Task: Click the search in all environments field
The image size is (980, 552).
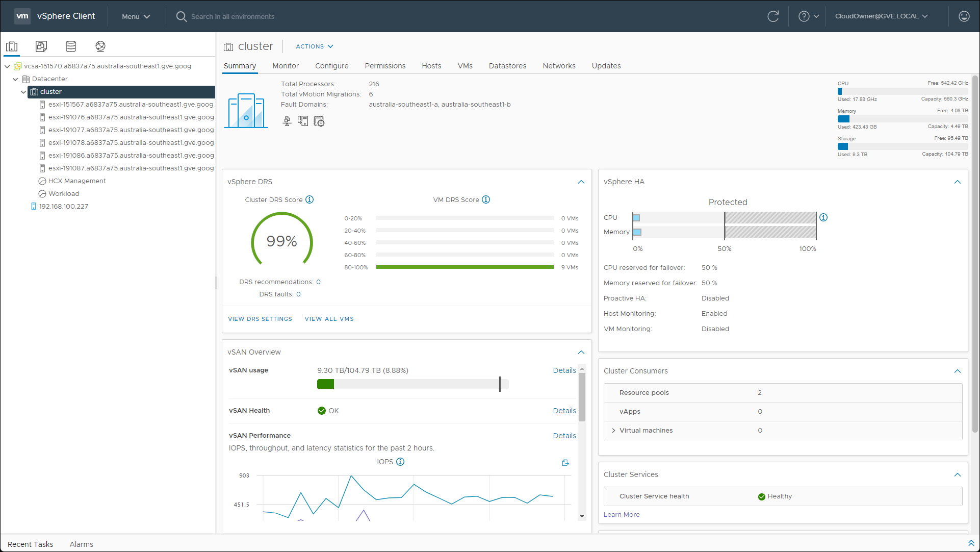Action: [x=233, y=17]
